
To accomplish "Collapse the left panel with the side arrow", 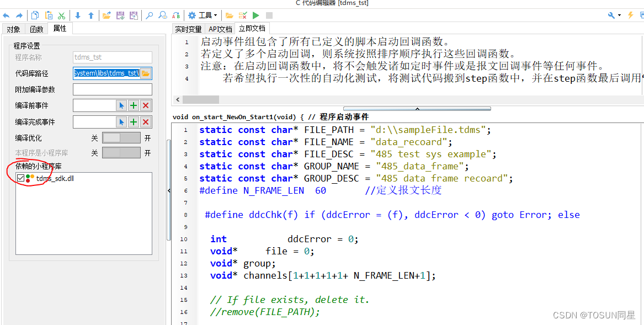I will point(169,191).
